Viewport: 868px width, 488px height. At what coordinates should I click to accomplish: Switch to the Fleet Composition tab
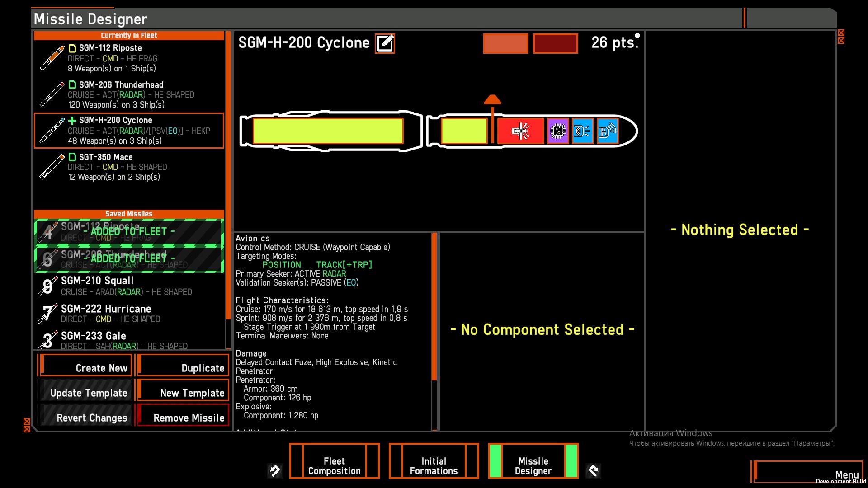(334, 465)
